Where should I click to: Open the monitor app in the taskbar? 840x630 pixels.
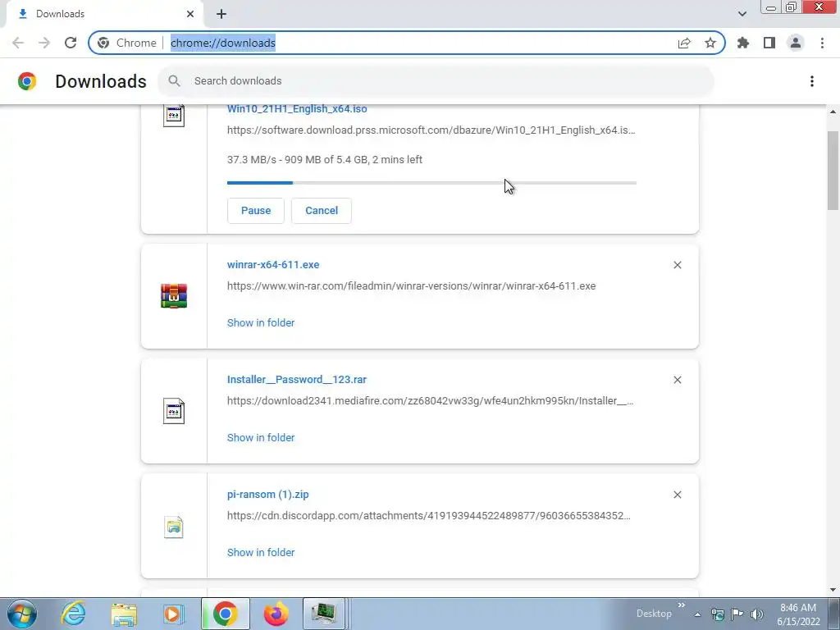pos(324,614)
